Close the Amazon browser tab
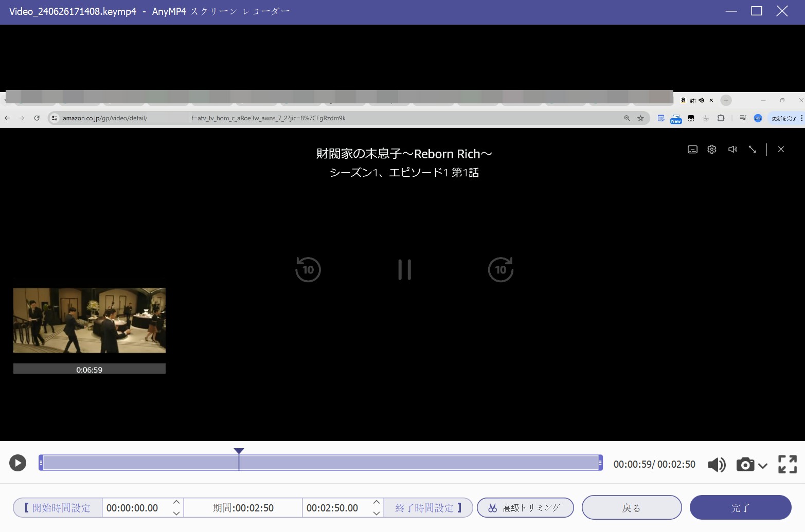805x532 pixels. [711, 100]
